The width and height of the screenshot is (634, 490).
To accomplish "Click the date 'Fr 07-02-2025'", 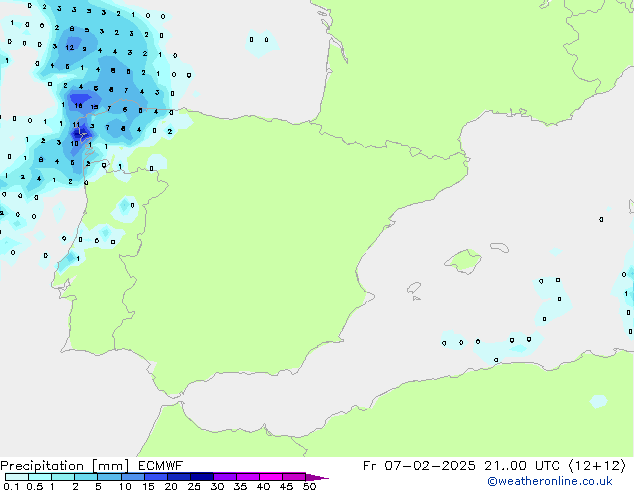I will point(419,466).
